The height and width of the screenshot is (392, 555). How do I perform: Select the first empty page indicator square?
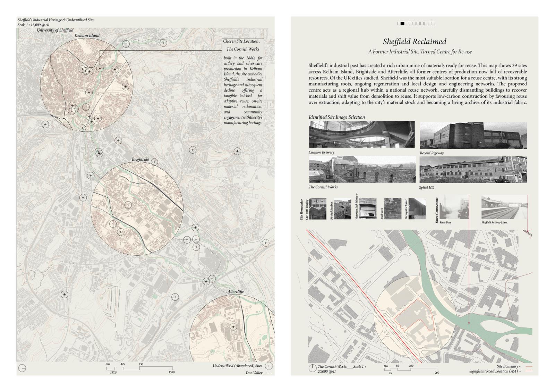tap(399, 24)
